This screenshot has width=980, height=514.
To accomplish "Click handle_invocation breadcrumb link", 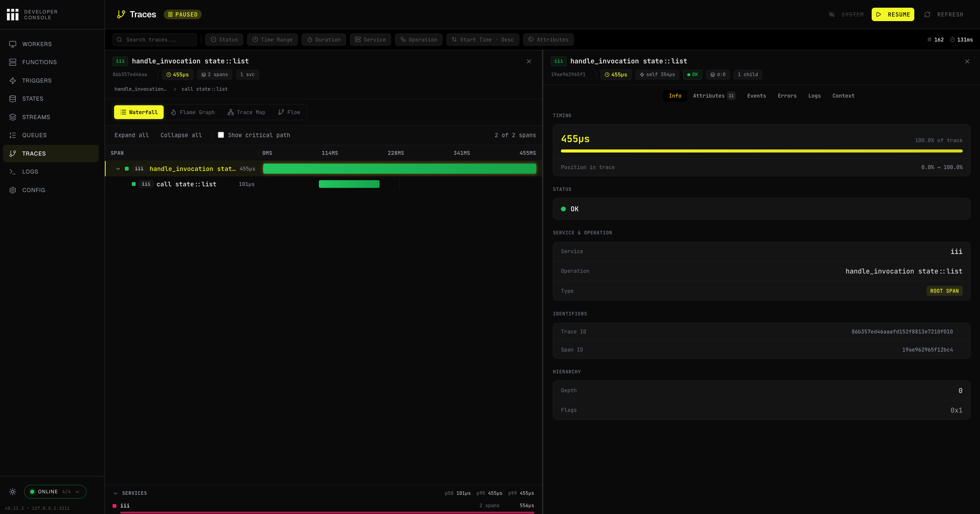I will click(x=140, y=89).
